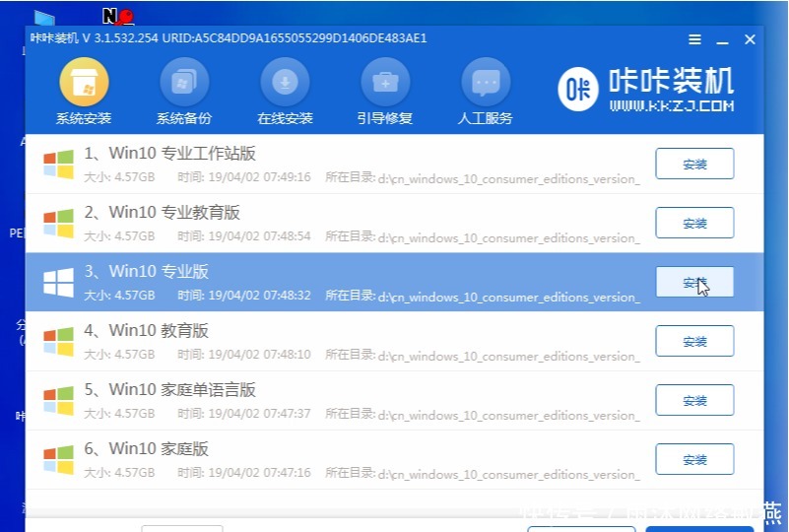This screenshot has width=789, height=532.
Task: Open the 引导修复 toolbox icon
Action: [x=385, y=82]
